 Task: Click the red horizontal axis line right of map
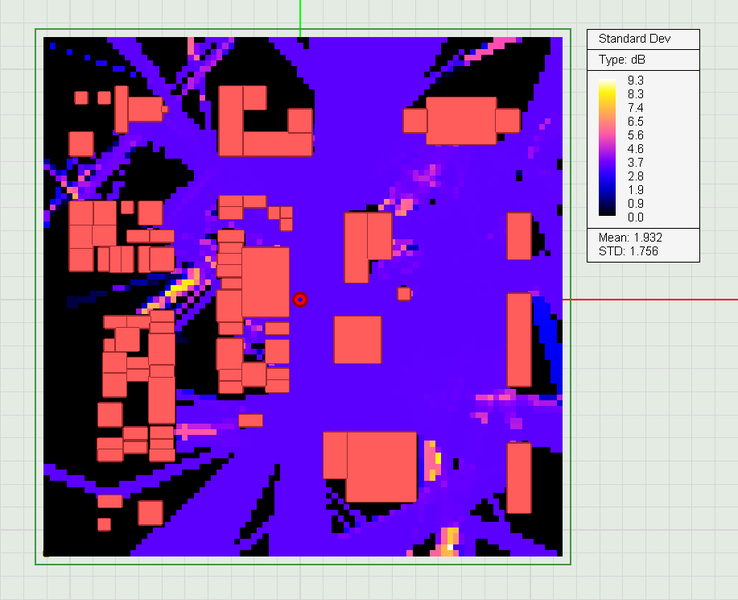650,299
